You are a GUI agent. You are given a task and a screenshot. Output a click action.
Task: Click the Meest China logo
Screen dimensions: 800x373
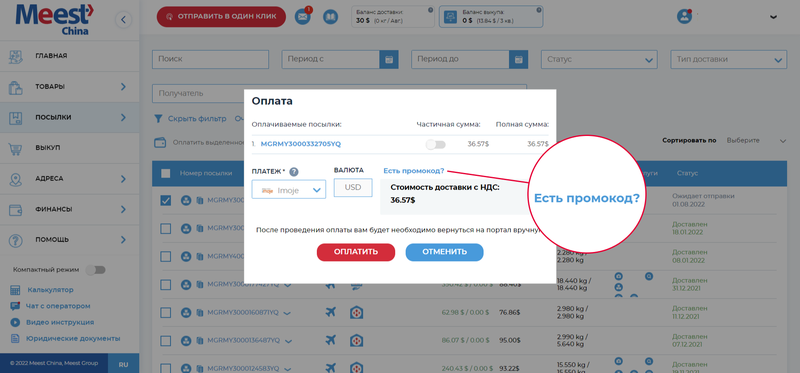[x=55, y=19]
